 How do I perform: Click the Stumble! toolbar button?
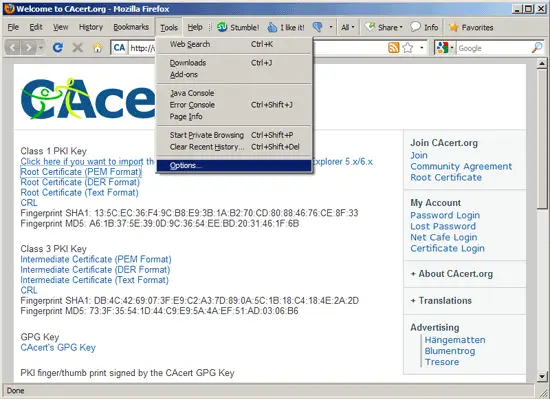(x=238, y=27)
